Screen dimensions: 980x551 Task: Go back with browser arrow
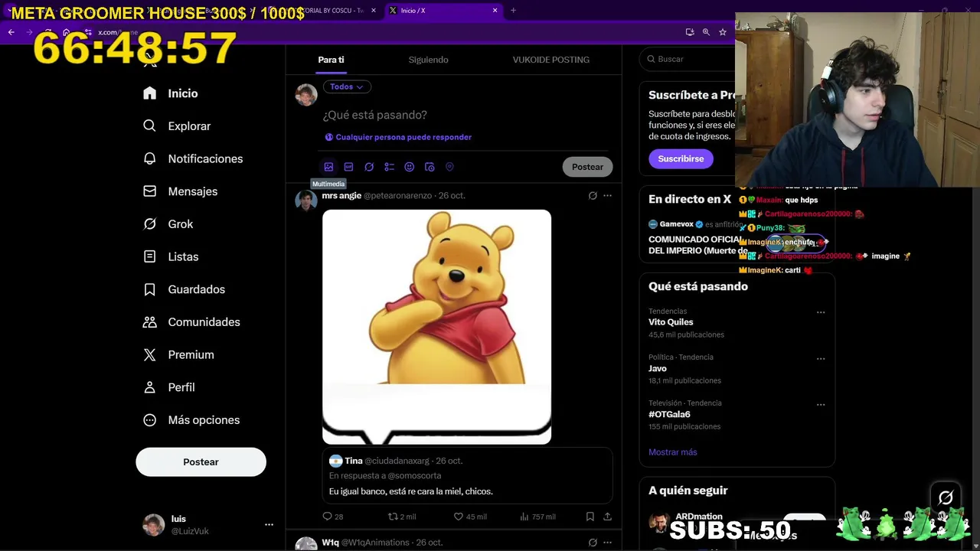pos(11,32)
